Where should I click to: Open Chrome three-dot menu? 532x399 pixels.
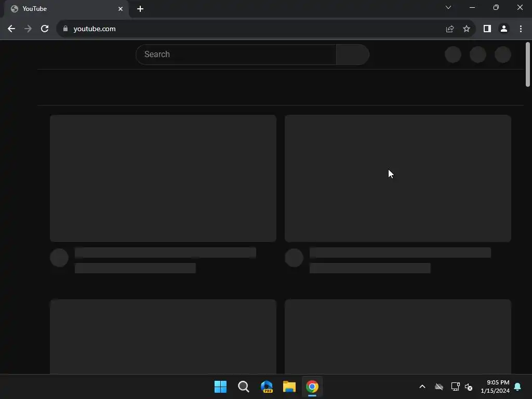click(x=521, y=29)
